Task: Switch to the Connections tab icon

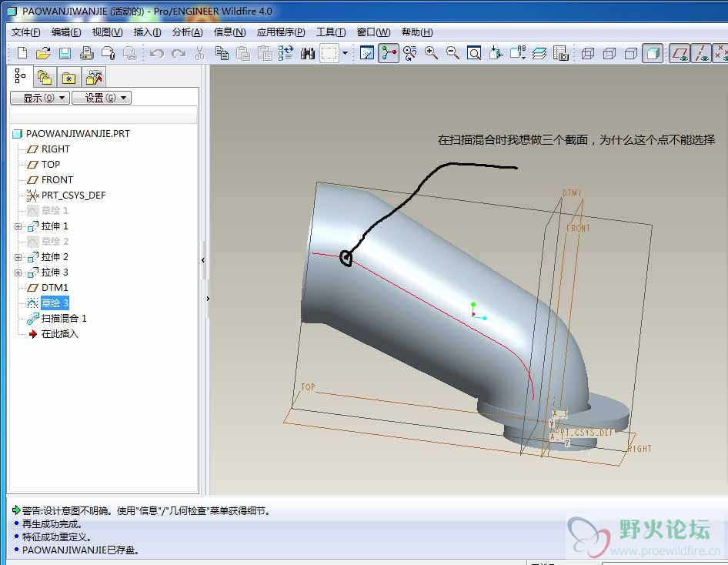Action: click(x=94, y=77)
